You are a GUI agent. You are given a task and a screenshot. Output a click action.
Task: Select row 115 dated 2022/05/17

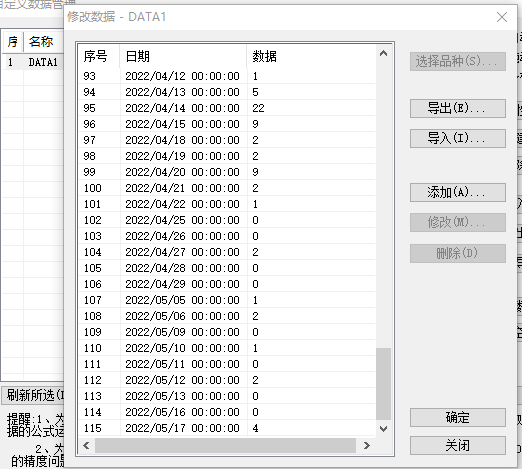coord(227,428)
